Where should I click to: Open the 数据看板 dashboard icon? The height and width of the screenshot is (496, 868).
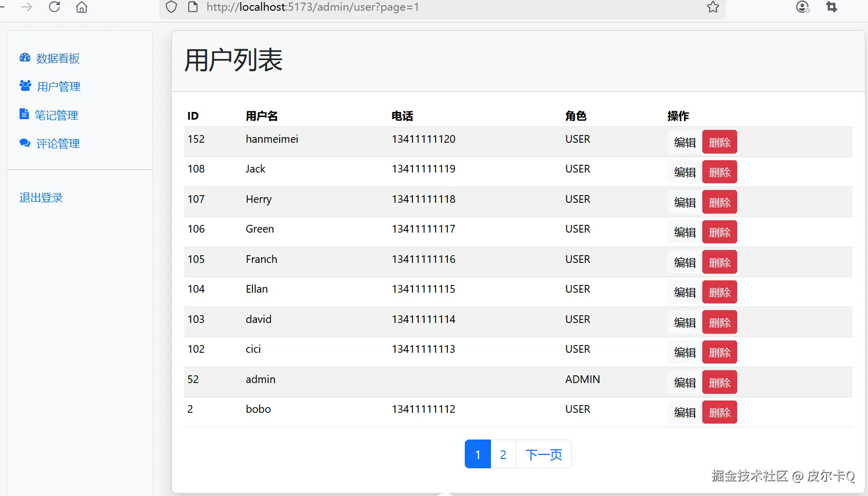[x=25, y=58]
